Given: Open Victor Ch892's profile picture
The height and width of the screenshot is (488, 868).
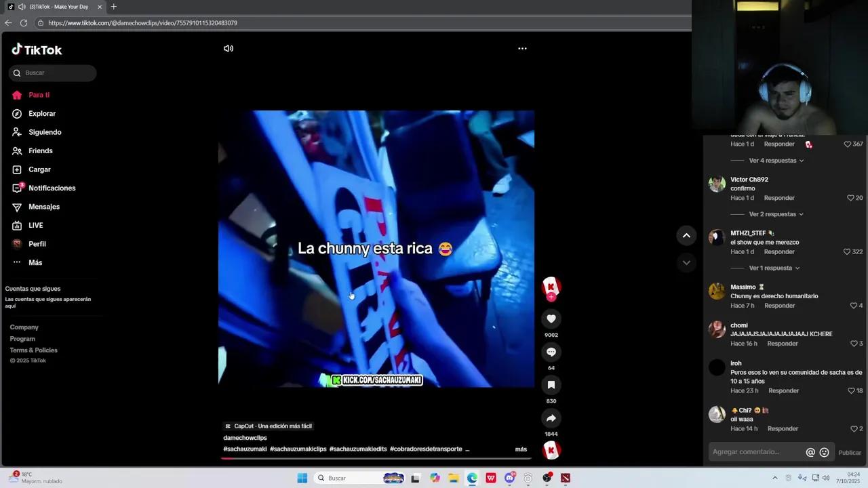Looking at the screenshot, I should tap(717, 184).
